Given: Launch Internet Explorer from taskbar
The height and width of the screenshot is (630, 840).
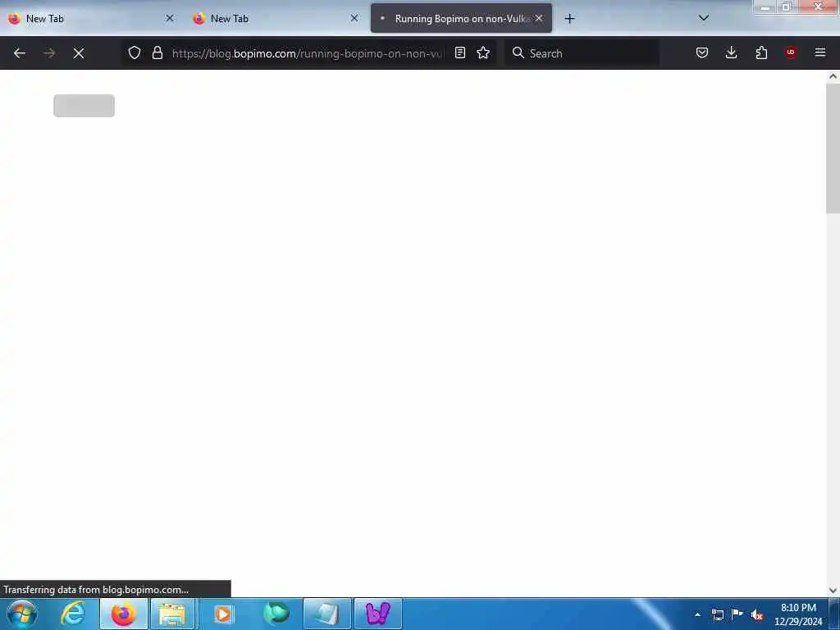Looking at the screenshot, I should coord(73,614).
